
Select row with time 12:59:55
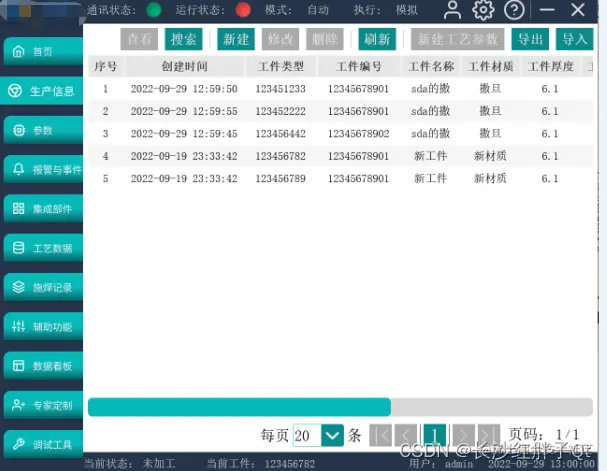pos(341,111)
